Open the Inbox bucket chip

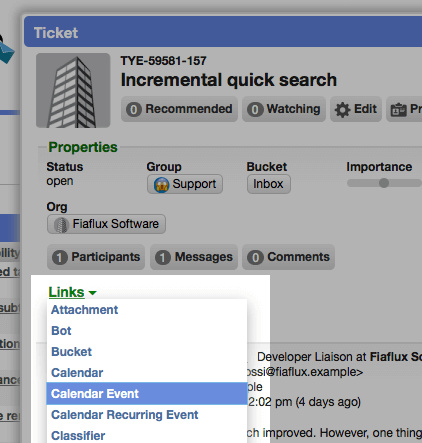point(269,184)
